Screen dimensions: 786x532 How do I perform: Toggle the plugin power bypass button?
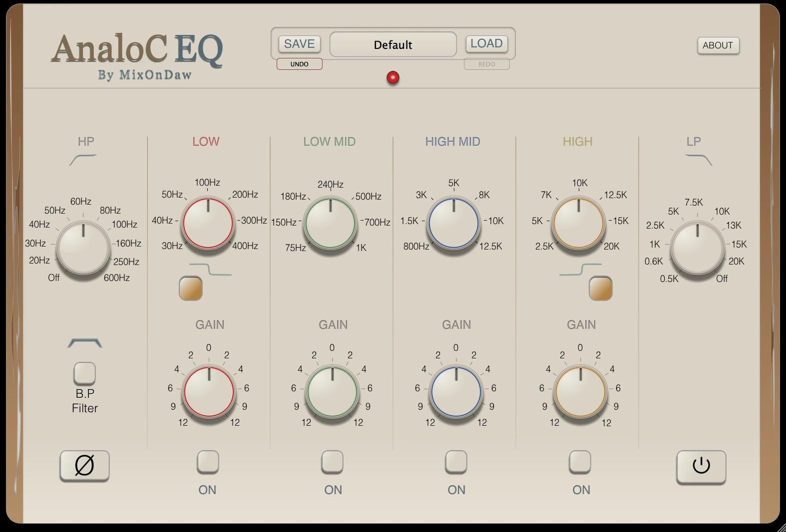(x=701, y=466)
